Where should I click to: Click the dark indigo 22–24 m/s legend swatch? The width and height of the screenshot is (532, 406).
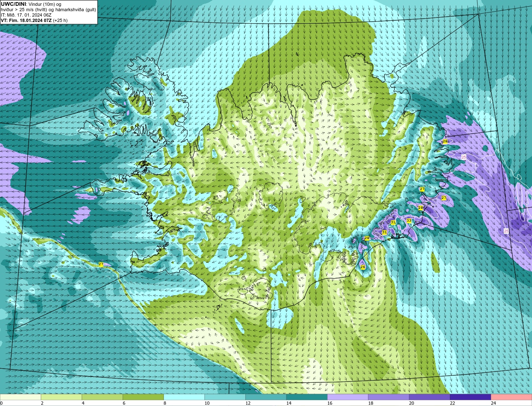point(470,397)
